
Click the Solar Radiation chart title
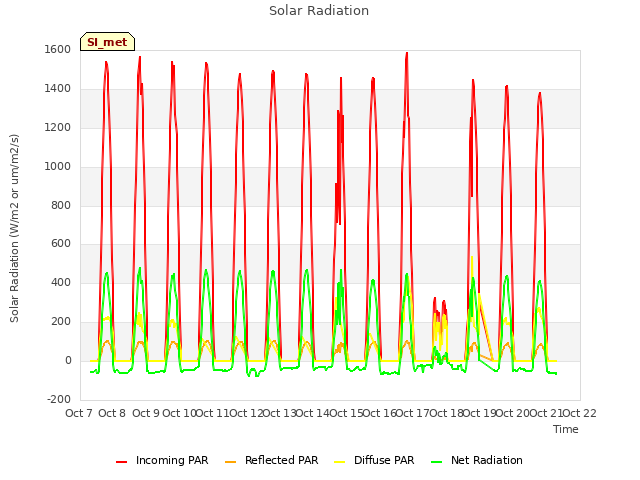[319, 11]
